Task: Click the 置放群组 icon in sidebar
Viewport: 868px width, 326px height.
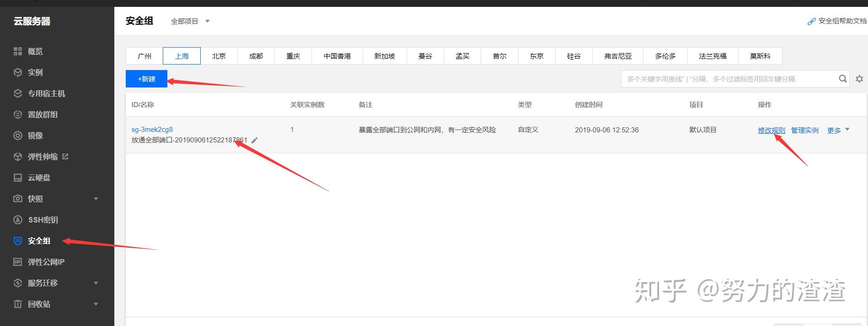Action: coord(18,114)
